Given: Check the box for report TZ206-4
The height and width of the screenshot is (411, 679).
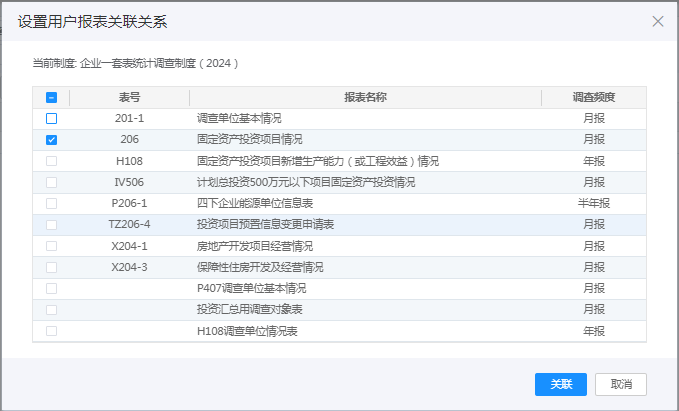Looking at the screenshot, I should click(51, 225).
